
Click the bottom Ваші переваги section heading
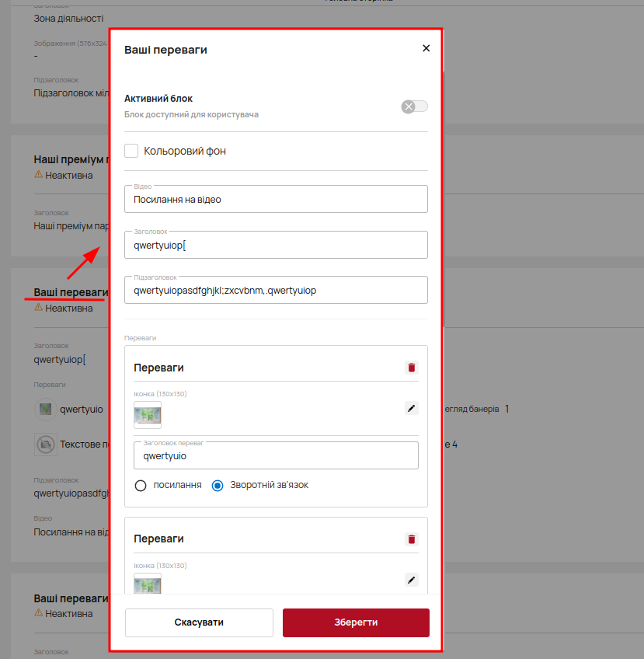click(71, 598)
